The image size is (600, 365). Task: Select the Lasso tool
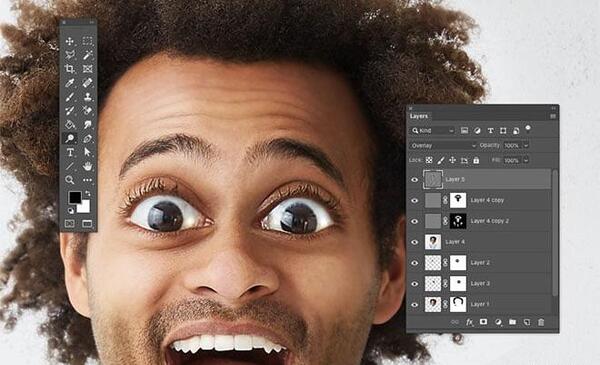70,55
